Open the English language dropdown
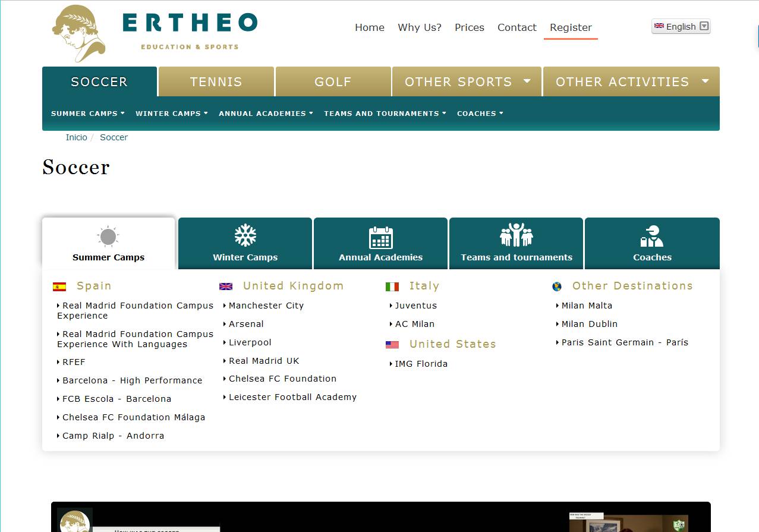 [681, 26]
